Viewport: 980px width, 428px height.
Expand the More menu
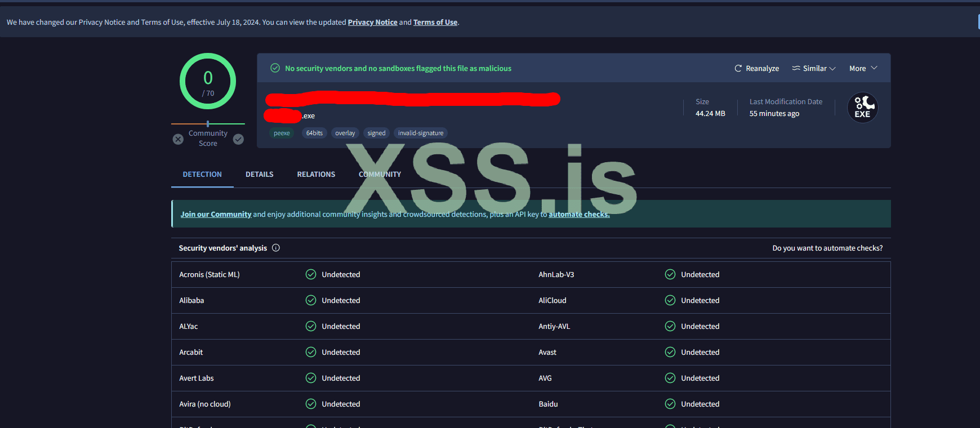(863, 68)
